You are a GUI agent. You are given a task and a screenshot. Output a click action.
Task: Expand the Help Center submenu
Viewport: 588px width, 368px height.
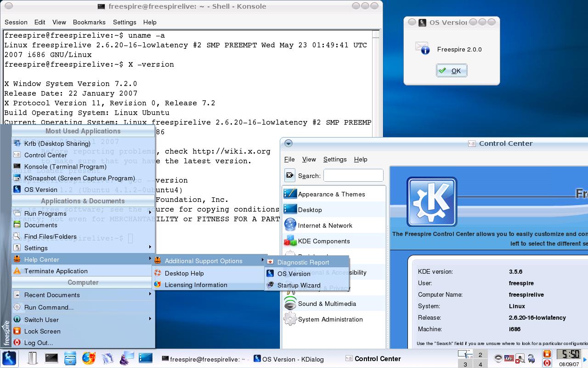(x=83, y=259)
